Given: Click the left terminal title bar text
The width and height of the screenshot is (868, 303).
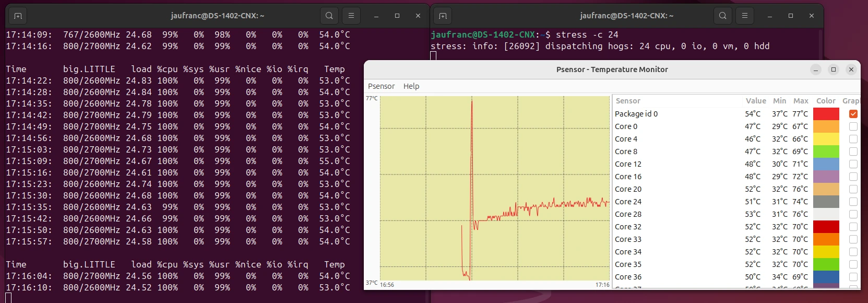Looking at the screenshot, I should 218,16.
